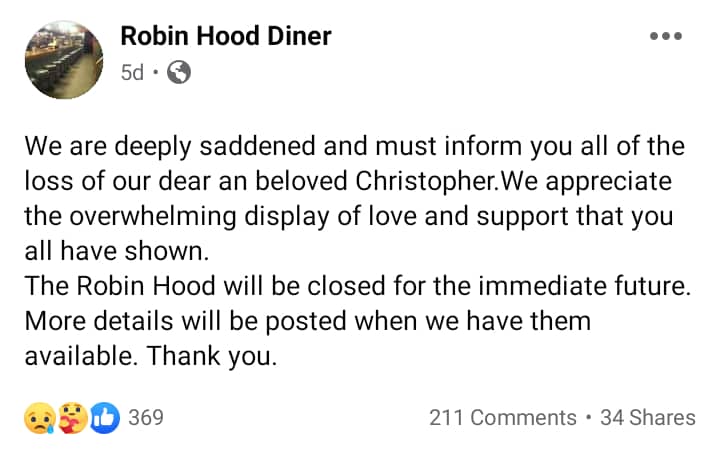This screenshot has height=451, width=720.
Task: Click the first line 'We are deeply saddened'
Action: [x=354, y=146]
